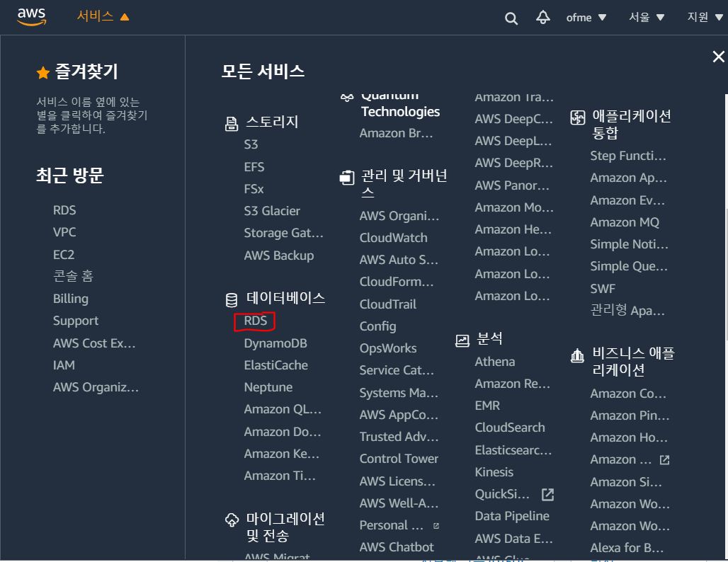Click the Database category cylinder icon
The height and width of the screenshot is (562, 728).
(x=231, y=300)
